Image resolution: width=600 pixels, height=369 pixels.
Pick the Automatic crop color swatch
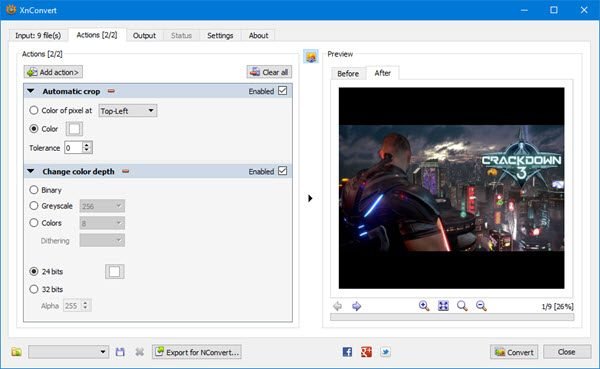(x=74, y=129)
